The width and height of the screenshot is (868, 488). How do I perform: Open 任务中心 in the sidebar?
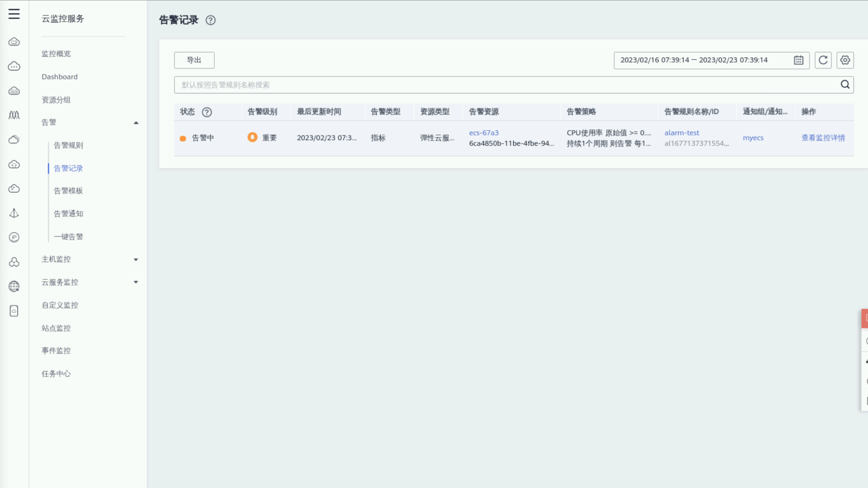[x=56, y=373]
